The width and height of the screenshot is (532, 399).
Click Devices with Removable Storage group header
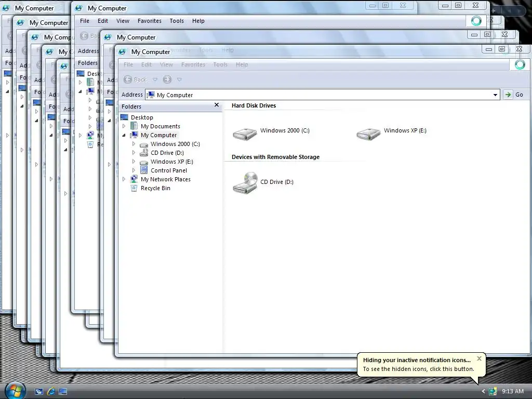click(x=275, y=157)
